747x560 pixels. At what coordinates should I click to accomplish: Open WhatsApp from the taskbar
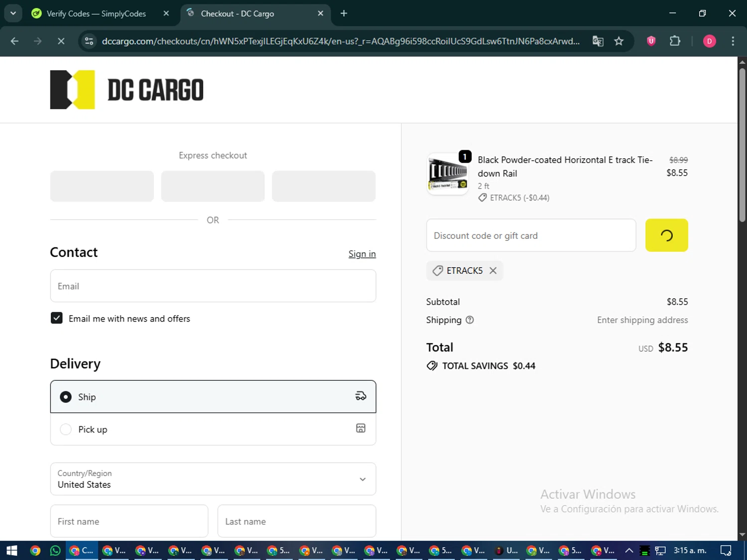coord(55,551)
